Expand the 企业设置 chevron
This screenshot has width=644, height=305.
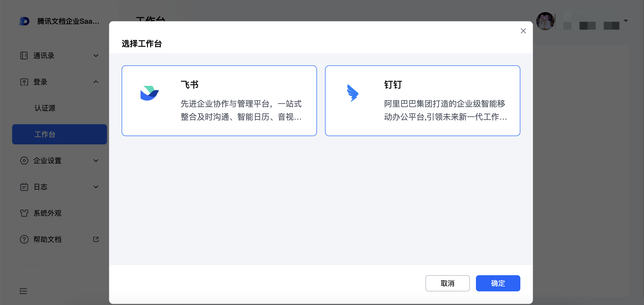coord(96,161)
